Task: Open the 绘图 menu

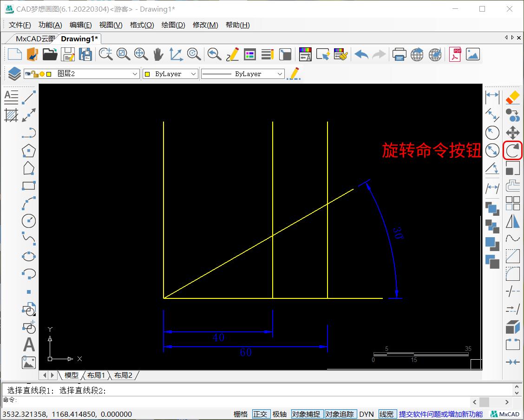Action: pos(173,25)
